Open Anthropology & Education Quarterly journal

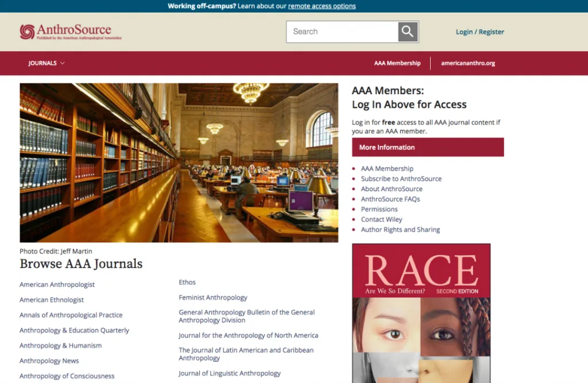[x=74, y=330]
